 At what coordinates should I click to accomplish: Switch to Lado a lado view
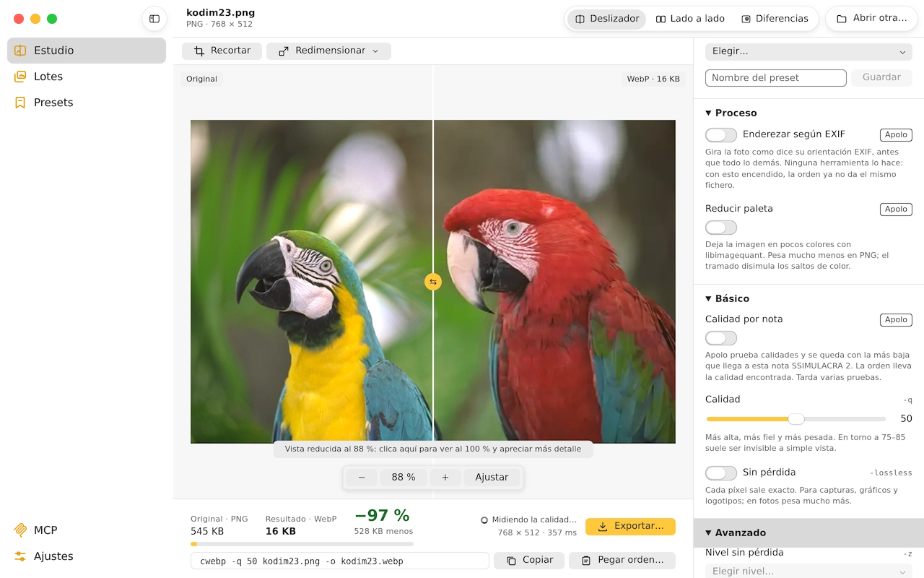690,19
